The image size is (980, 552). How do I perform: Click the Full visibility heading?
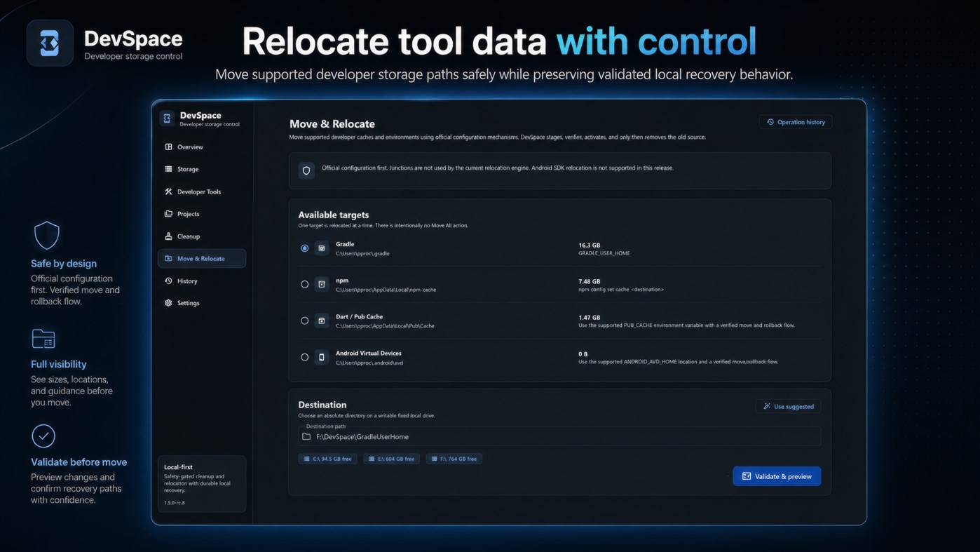click(x=59, y=364)
